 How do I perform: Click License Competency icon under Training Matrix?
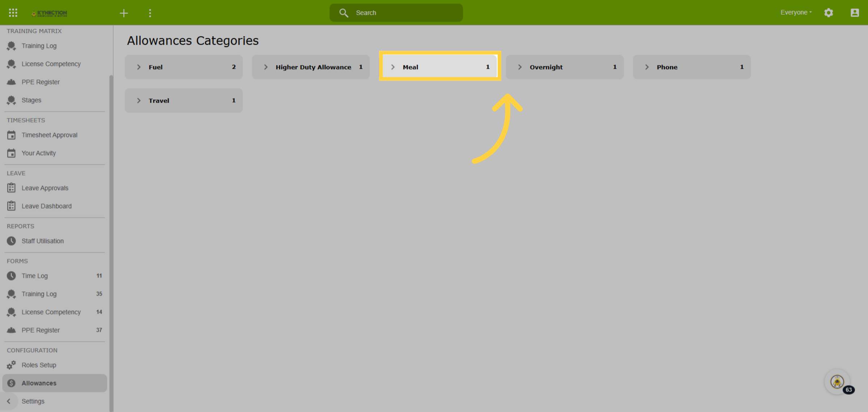pos(11,64)
